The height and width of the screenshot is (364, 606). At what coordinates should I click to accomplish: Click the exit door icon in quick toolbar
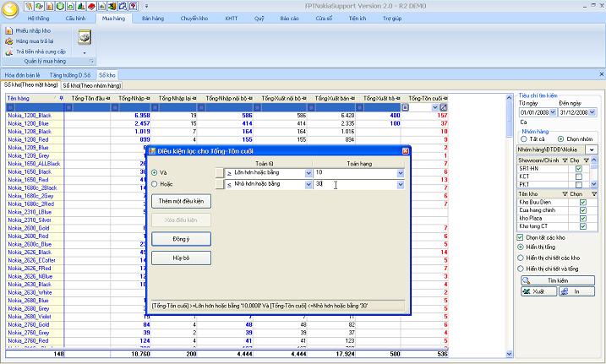tap(112, 6)
